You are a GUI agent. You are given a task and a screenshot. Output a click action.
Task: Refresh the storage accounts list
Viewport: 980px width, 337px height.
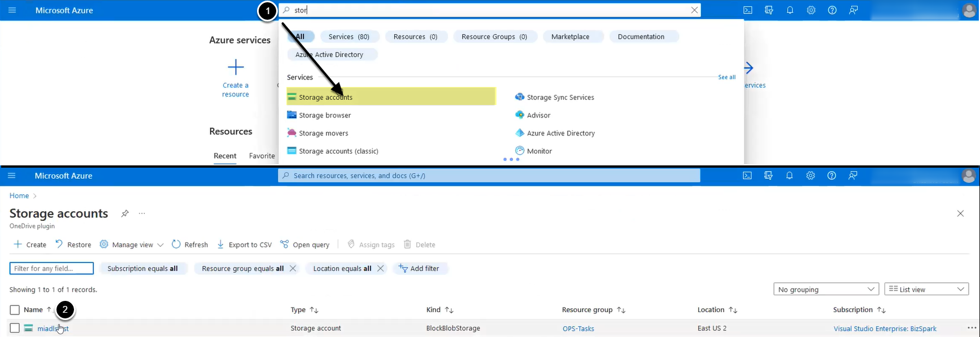click(190, 244)
